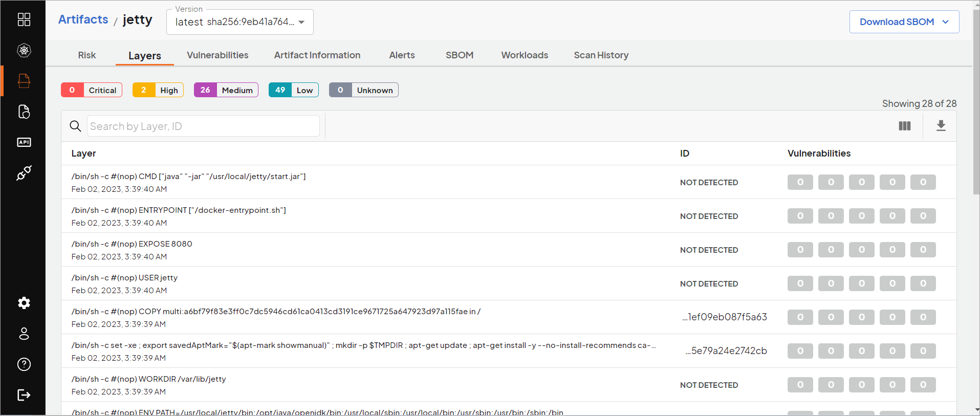Sort by the Layer column header
This screenshot has width=980, height=416.
click(83, 154)
